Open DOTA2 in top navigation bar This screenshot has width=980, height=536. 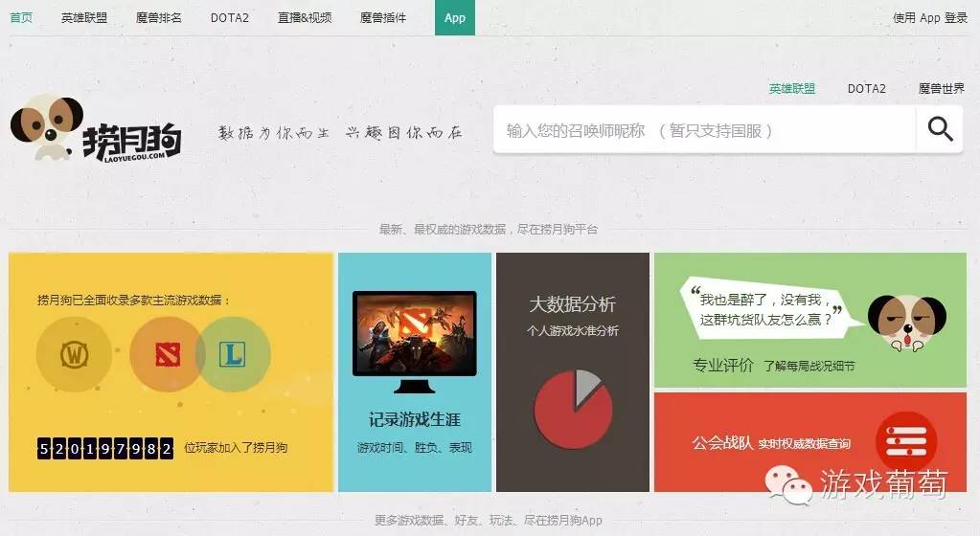[229, 18]
